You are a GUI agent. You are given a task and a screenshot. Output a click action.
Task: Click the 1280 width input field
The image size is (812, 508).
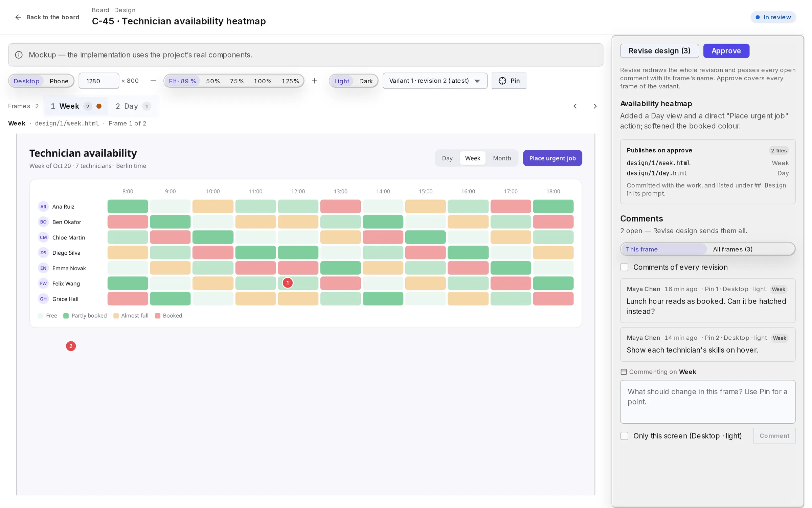[99, 81]
